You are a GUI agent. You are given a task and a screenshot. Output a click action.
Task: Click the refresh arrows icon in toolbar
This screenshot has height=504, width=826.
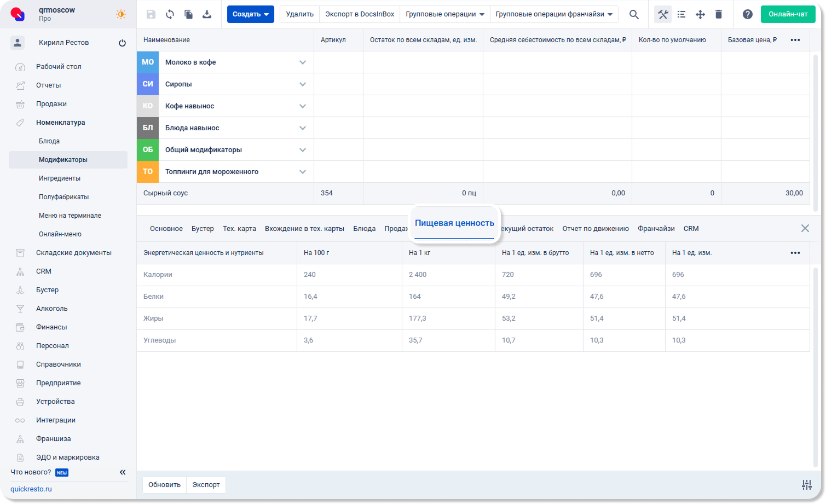tap(170, 14)
